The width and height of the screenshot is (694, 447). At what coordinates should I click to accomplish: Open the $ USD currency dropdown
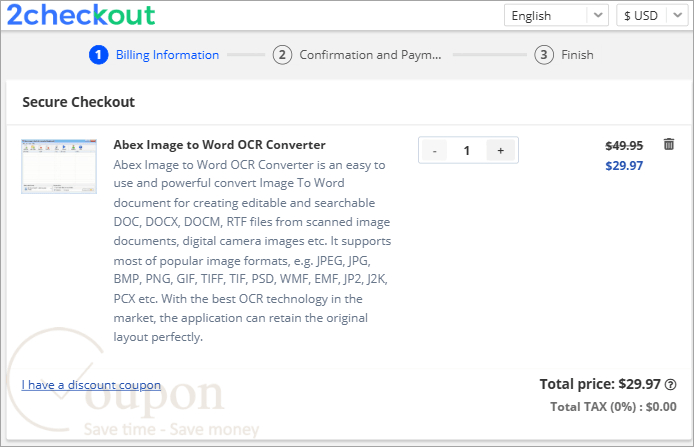tap(652, 15)
